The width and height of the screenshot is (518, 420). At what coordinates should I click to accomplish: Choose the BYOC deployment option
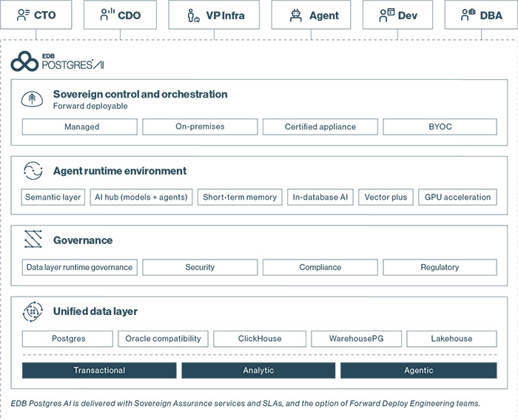[440, 126]
